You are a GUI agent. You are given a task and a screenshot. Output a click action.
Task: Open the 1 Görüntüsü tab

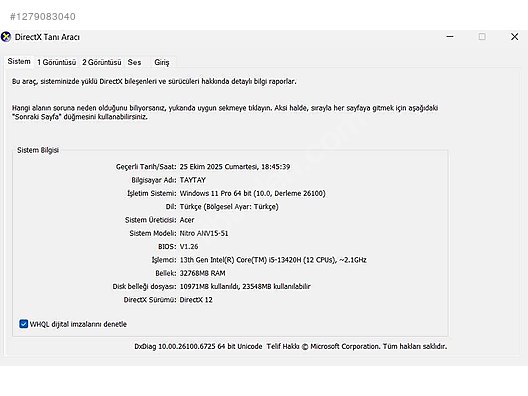pos(57,62)
